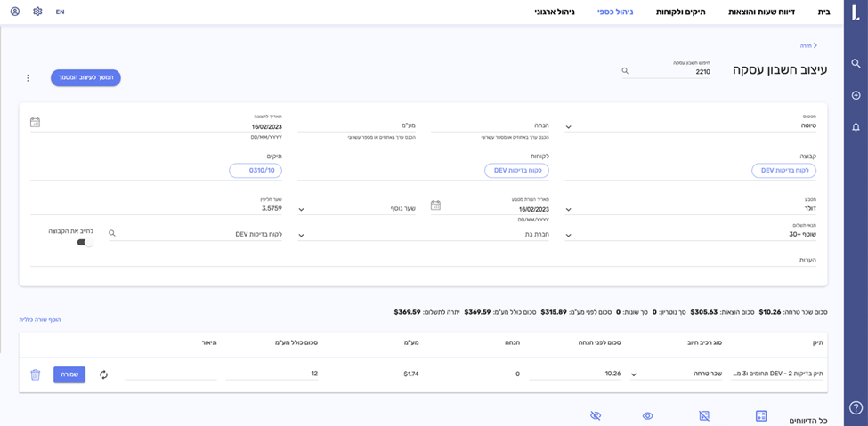Open the user profile icon
The width and height of the screenshot is (868, 426).
(15, 12)
